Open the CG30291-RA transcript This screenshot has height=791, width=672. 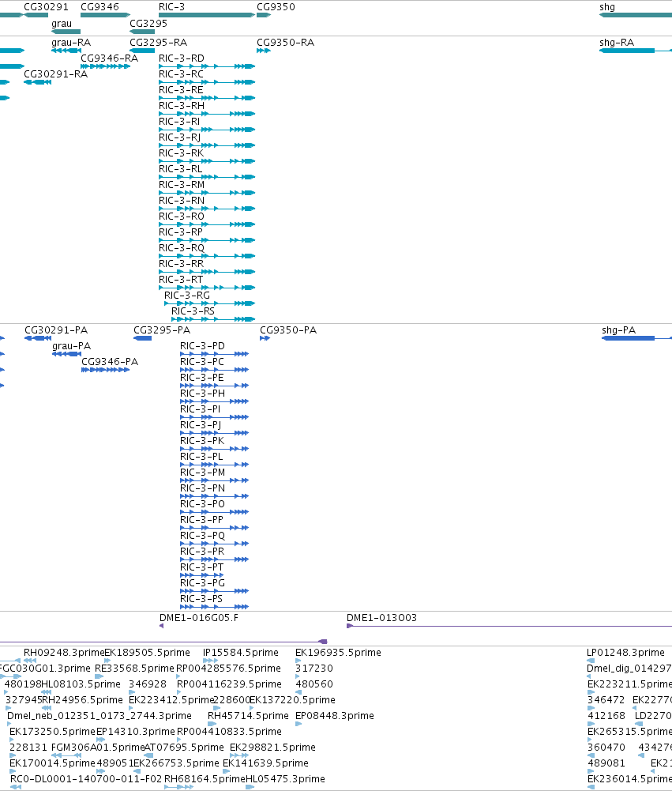point(37,82)
